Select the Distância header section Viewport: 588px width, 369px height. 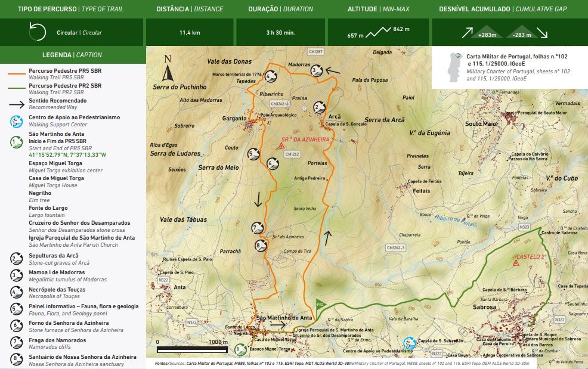point(189,10)
